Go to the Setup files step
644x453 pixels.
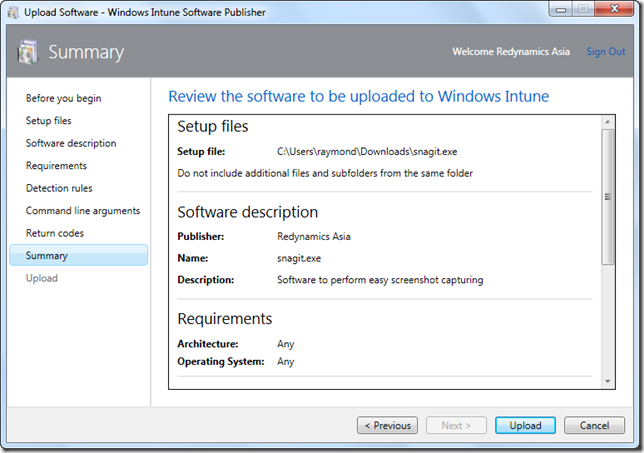click(x=48, y=121)
